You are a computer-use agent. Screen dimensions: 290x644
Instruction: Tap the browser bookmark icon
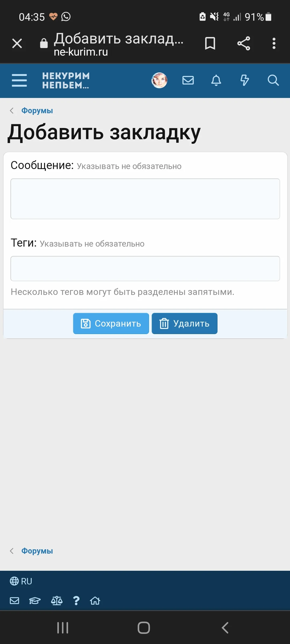pos(210,43)
